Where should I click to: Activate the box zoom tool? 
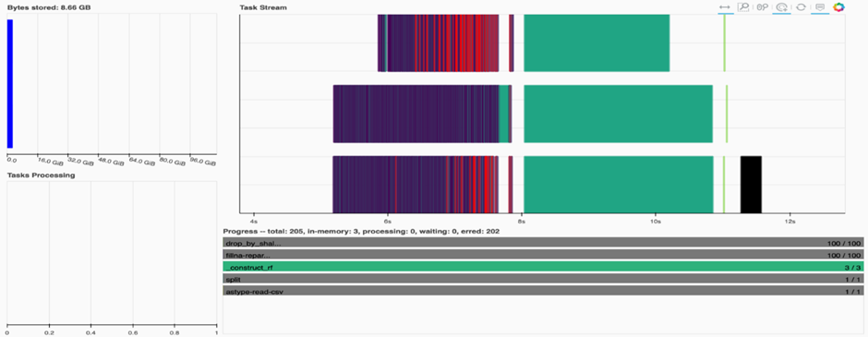click(743, 7)
